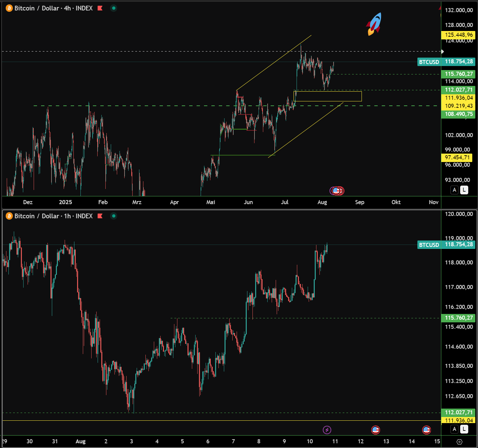The width and height of the screenshot is (478, 448).
Task: Toggle auto scale (A) on the 4h chart
Action: tap(454, 190)
